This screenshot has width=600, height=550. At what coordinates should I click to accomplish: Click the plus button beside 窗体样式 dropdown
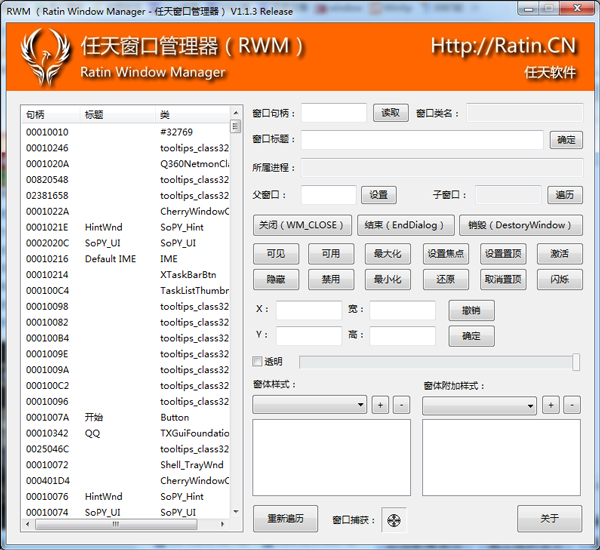[381, 405]
